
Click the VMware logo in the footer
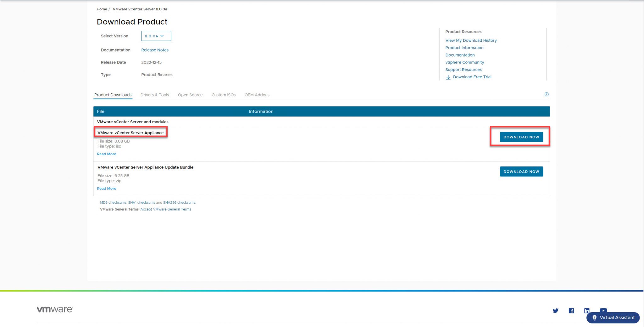point(54,309)
